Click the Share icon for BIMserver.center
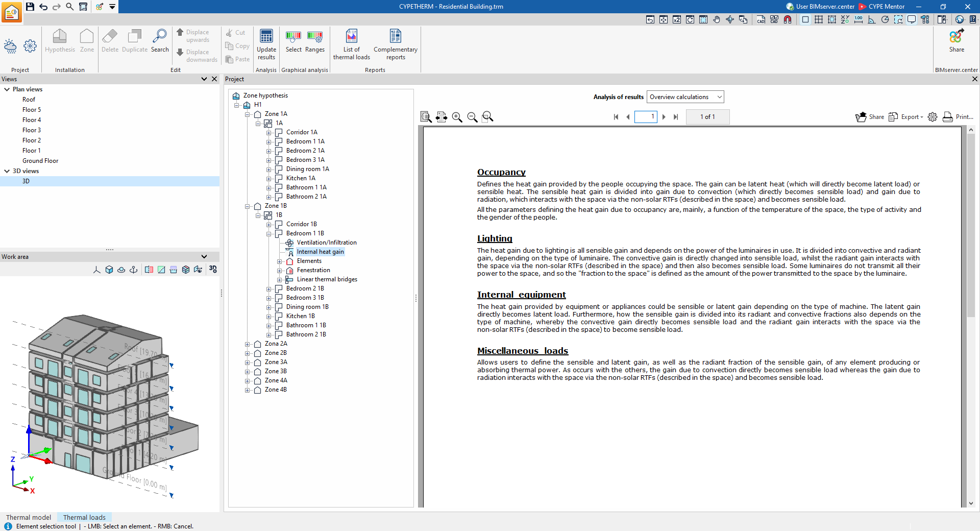980x531 pixels. click(957, 41)
